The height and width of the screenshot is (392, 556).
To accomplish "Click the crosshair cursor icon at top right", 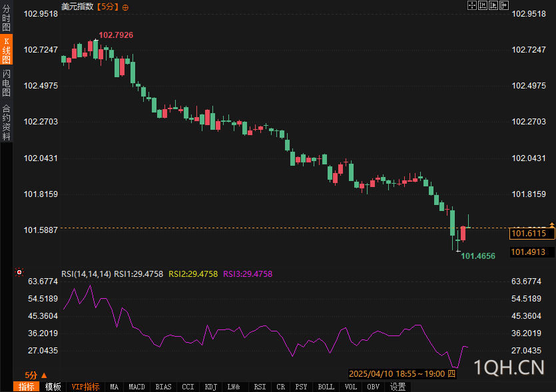I will [472, 5].
